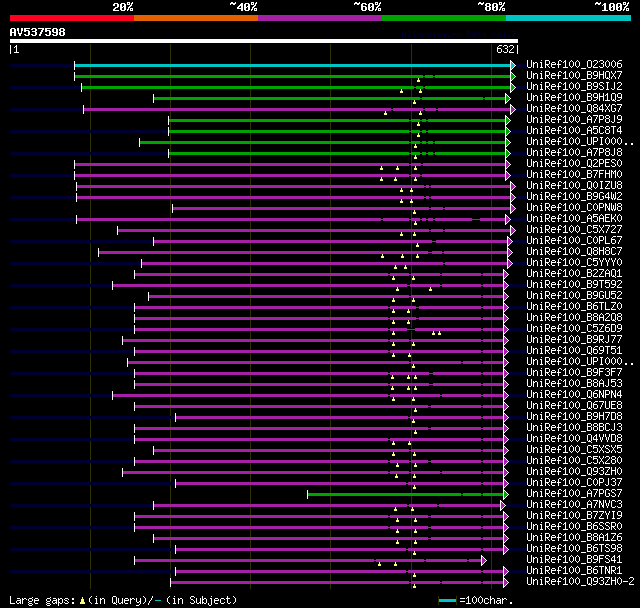Select the UniRef100_B8AJ53 label
Viewport: 640px width, 608px height.
coord(574,384)
